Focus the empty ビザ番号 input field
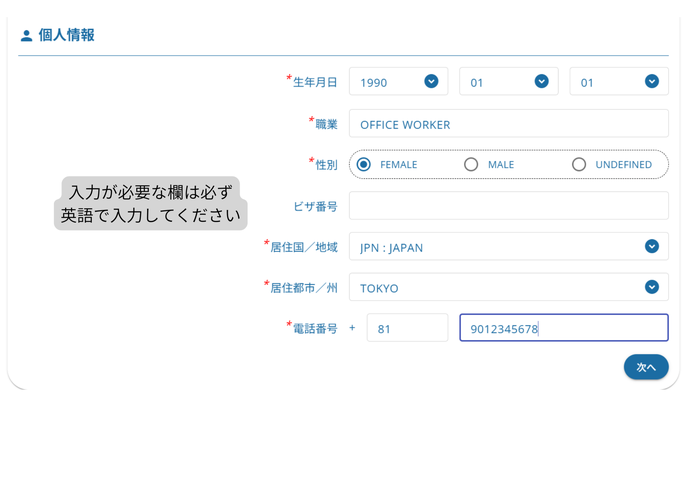Viewport: 700px width, 495px height. click(x=508, y=206)
